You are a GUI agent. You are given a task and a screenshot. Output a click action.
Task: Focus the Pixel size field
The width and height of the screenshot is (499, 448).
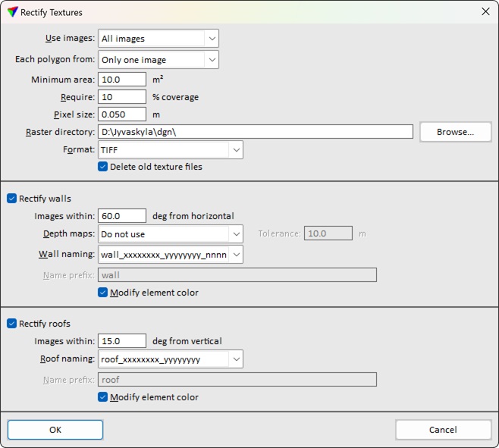121,114
